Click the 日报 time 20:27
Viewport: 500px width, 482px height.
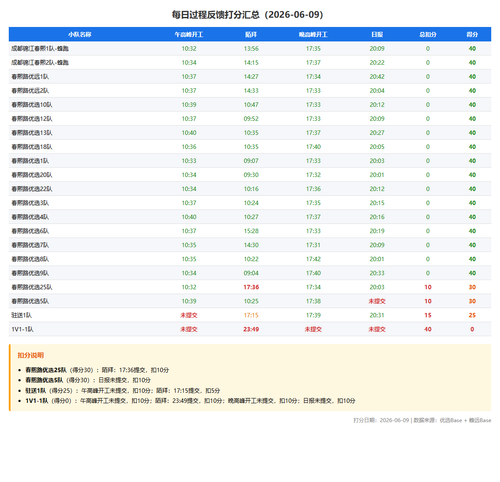tap(377, 133)
